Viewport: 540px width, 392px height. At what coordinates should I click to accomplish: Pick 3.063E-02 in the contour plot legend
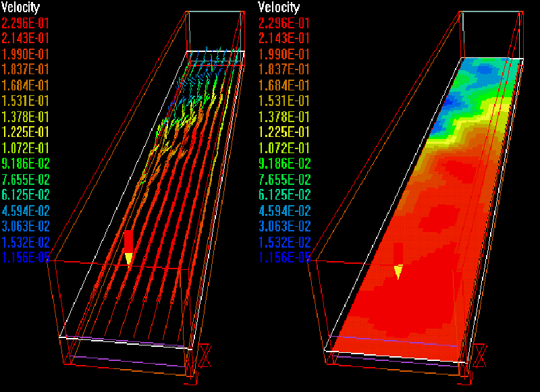pyautogui.click(x=284, y=226)
